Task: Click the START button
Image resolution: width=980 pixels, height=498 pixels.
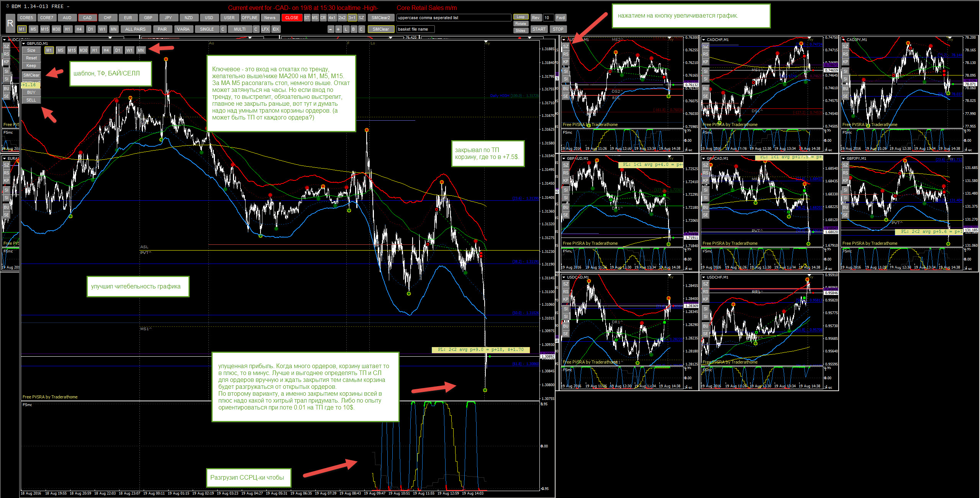Action: pyautogui.click(x=539, y=29)
